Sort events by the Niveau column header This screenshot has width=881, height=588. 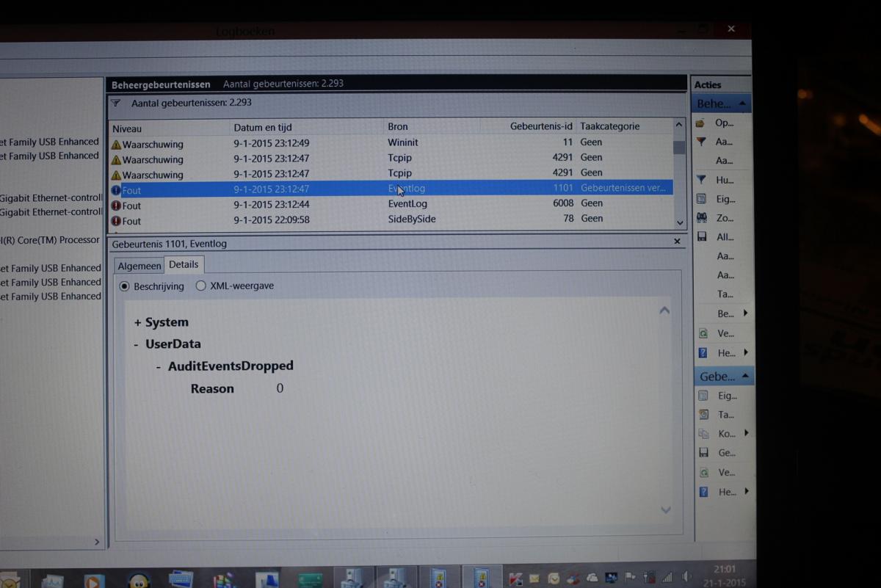169,128
